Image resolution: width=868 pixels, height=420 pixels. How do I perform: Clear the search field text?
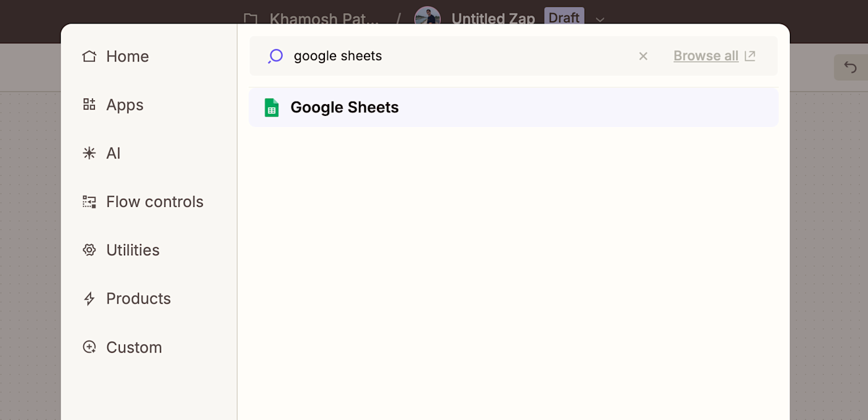click(x=643, y=56)
